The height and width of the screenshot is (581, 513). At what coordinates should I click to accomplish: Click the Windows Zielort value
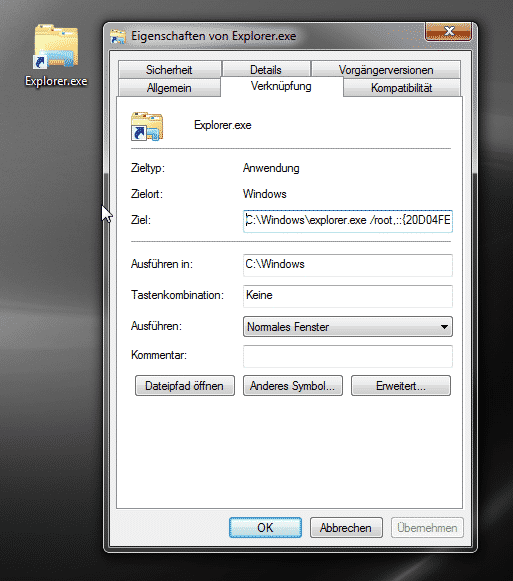tap(265, 194)
